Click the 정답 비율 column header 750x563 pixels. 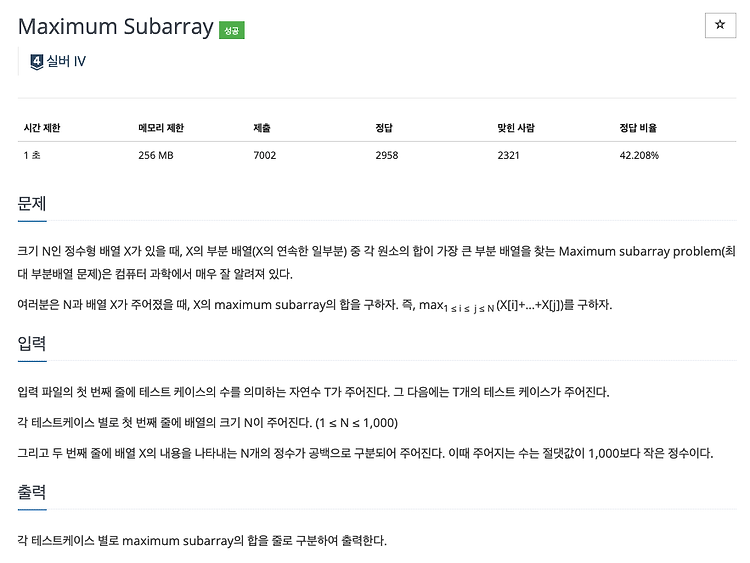[638, 128]
